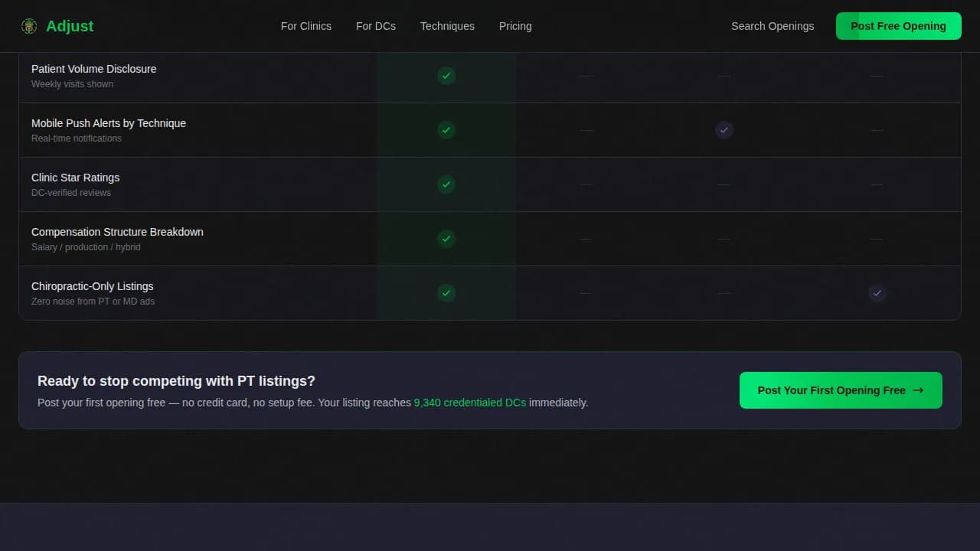This screenshot has height=551, width=980.
Task: Open the For DCs menu
Action: pyautogui.click(x=376, y=26)
